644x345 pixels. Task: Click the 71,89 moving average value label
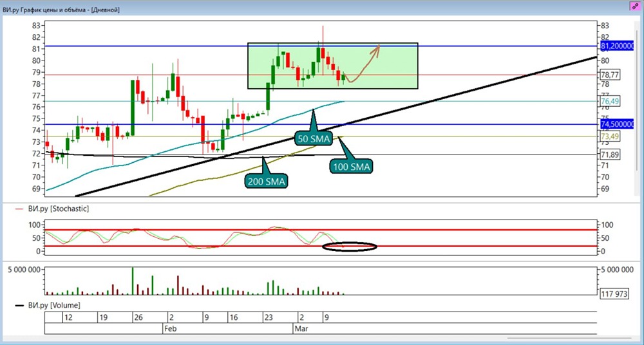(611, 154)
